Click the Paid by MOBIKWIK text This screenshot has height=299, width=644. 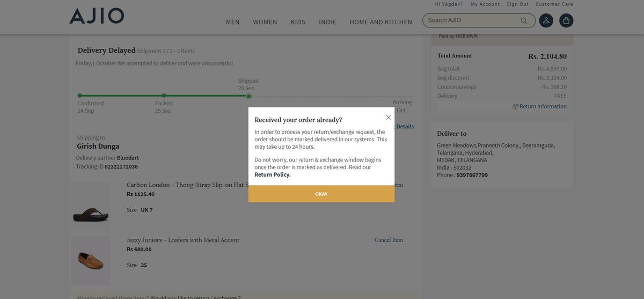pyautogui.click(x=458, y=37)
